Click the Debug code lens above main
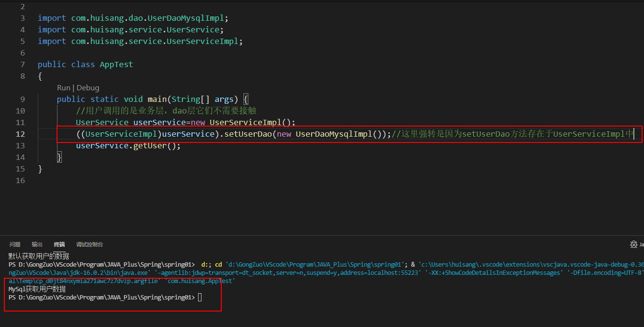Viewport: 644px width, 327px height. click(88, 87)
